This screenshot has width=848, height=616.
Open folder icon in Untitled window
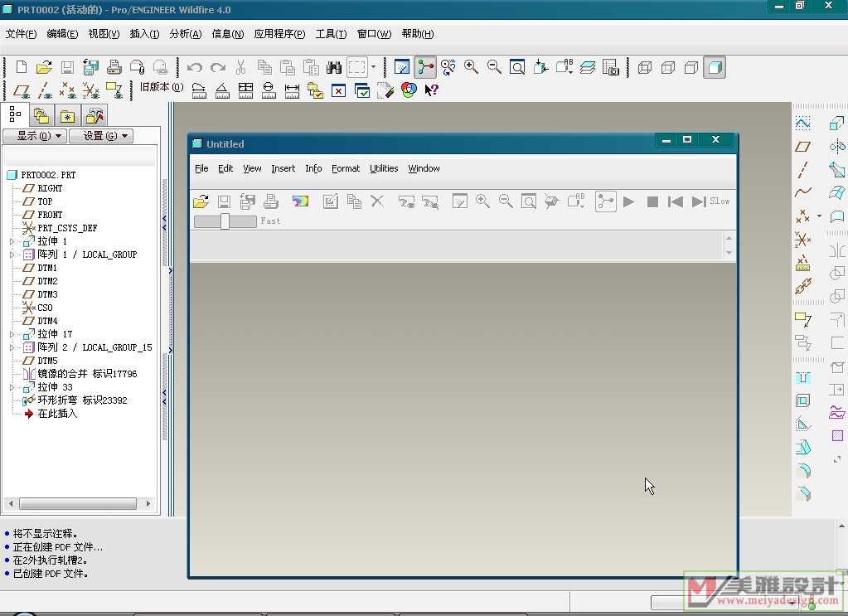[201, 201]
